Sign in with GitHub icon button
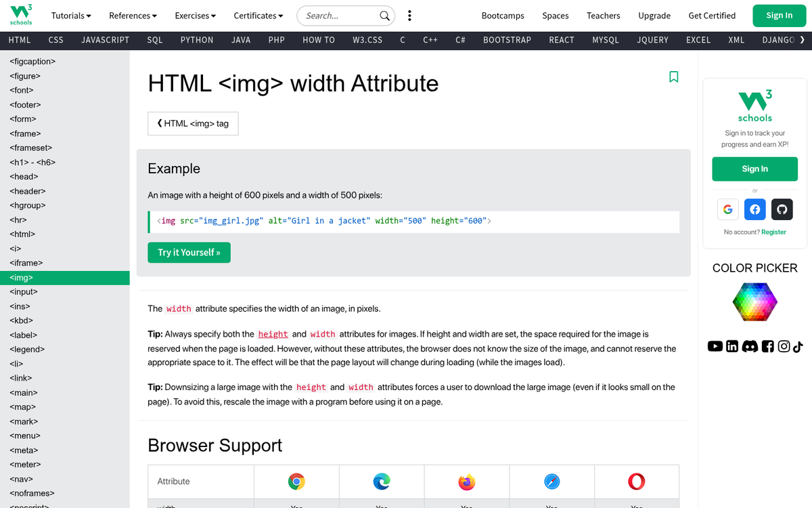The width and height of the screenshot is (812, 508). pyautogui.click(x=782, y=209)
